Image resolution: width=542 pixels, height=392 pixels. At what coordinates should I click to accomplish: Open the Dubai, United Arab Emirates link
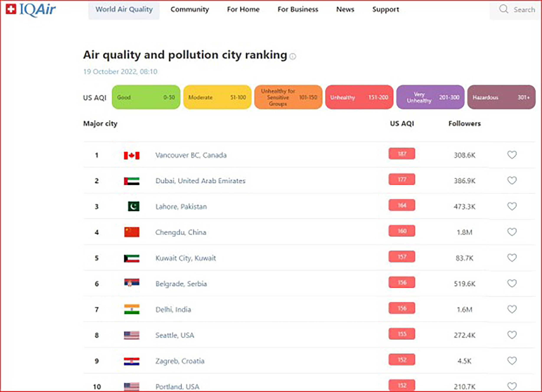[x=201, y=181]
